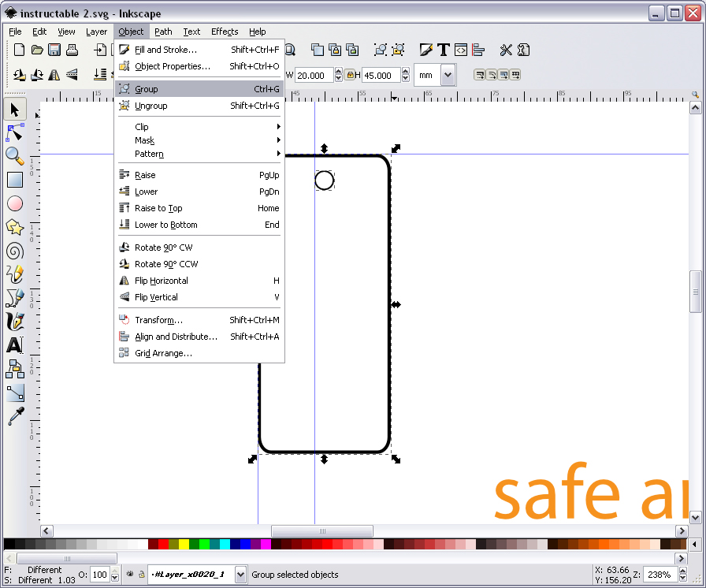Click the zoom fit icon at ruler corner
Screen dimensions: 706x588
[x=695, y=95]
